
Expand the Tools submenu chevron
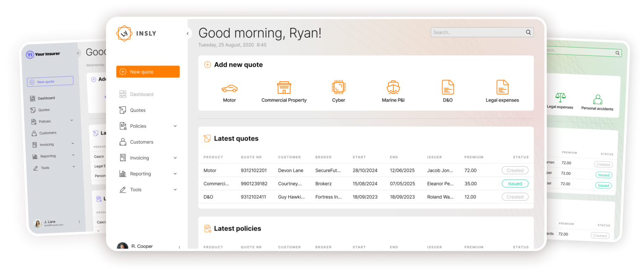coord(175,190)
